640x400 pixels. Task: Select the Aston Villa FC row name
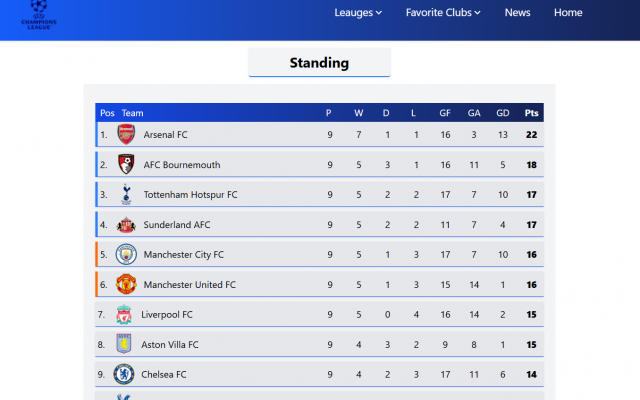pos(170,345)
